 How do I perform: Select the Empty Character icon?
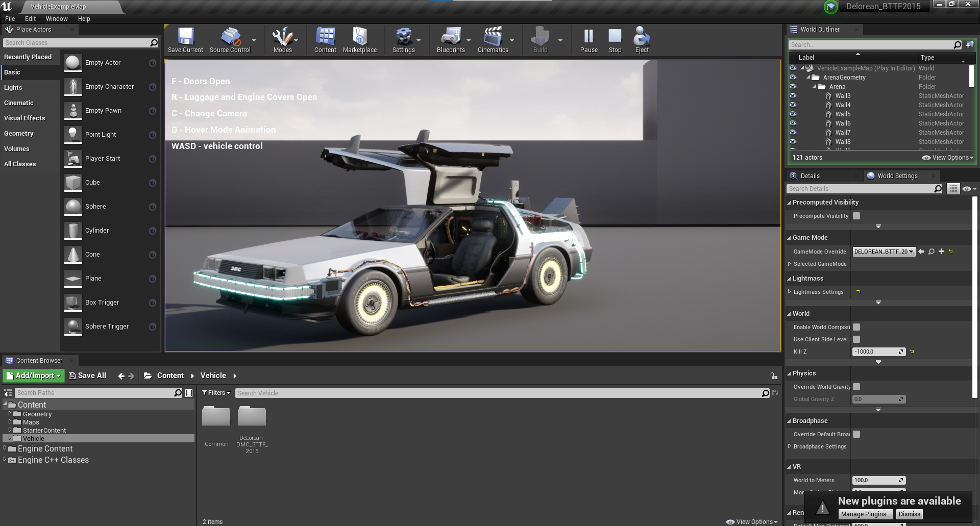[x=73, y=87]
